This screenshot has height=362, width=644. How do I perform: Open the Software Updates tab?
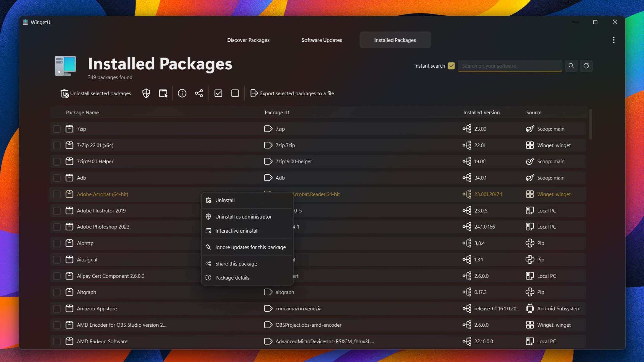[x=322, y=40]
